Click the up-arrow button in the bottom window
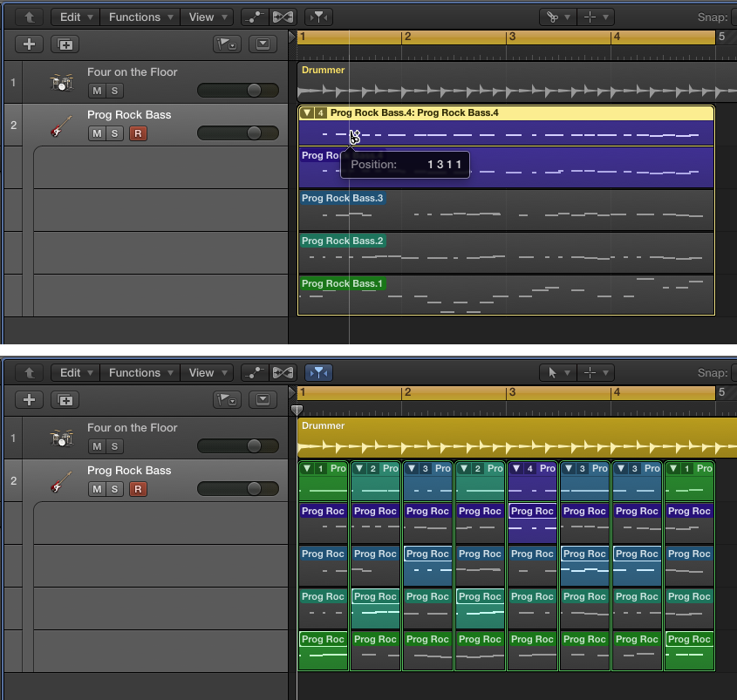The width and height of the screenshot is (737, 700). point(29,373)
